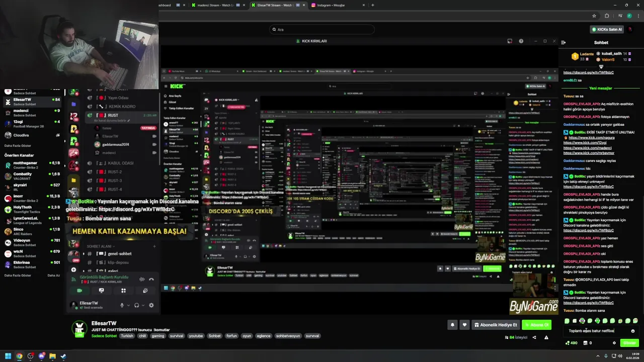Open Discord voice noise suppression icon
This screenshot has width=644, height=362.
coord(142,279)
